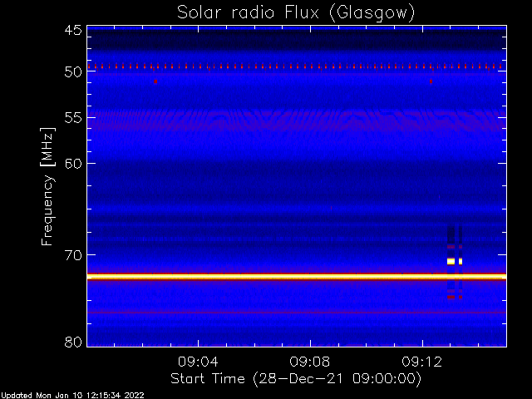Select the 45 MHz frequency axis label

click(x=73, y=30)
